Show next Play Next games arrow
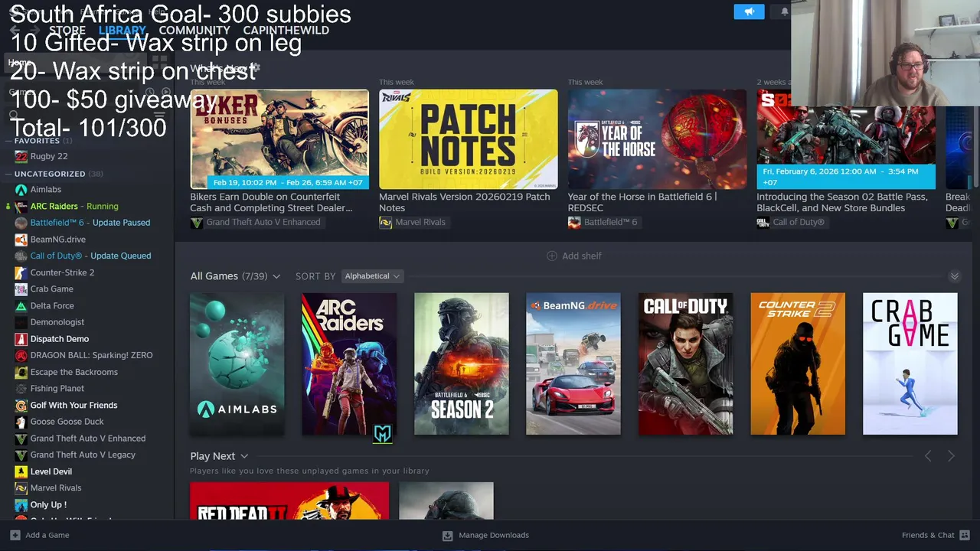 [951, 456]
